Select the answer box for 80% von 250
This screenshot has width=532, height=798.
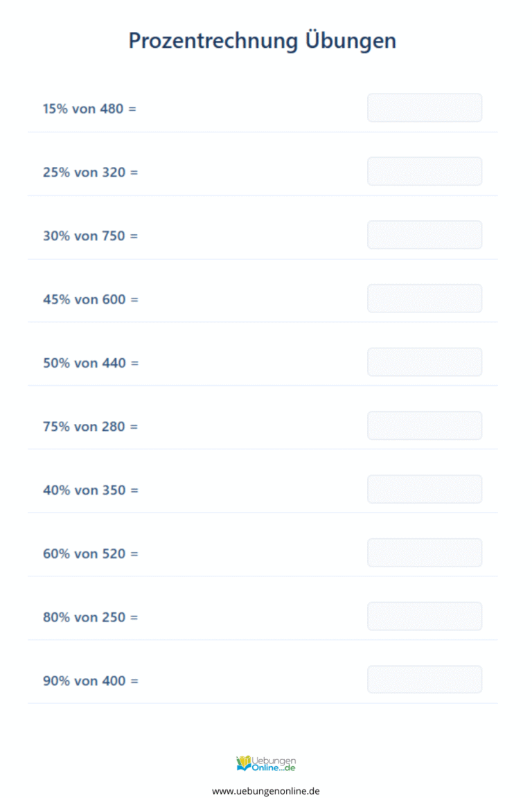coord(425,617)
